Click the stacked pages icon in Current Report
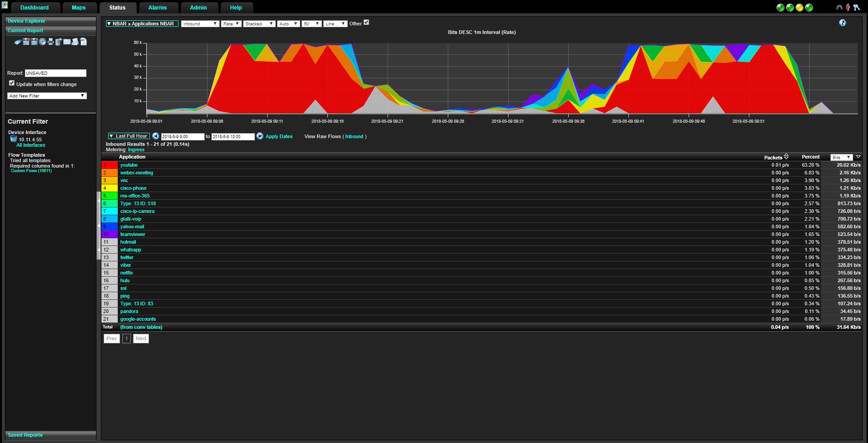The height and width of the screenshot is (443, 868). click(x=75, y=42)
